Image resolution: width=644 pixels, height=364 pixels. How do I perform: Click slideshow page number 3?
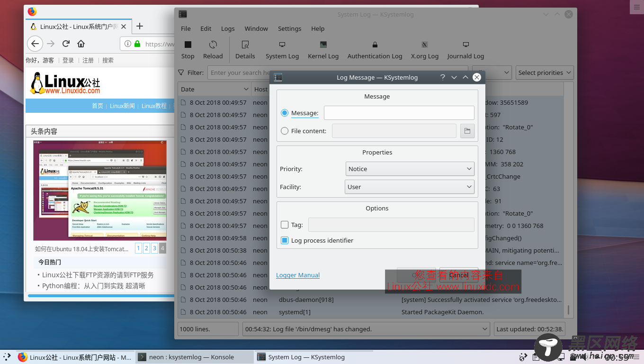tap(154, 248)
